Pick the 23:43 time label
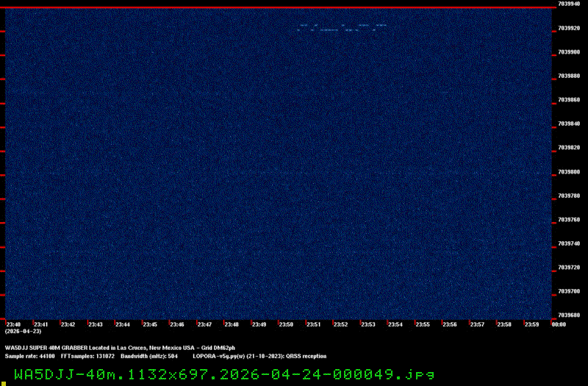 (x=96, y=324)
